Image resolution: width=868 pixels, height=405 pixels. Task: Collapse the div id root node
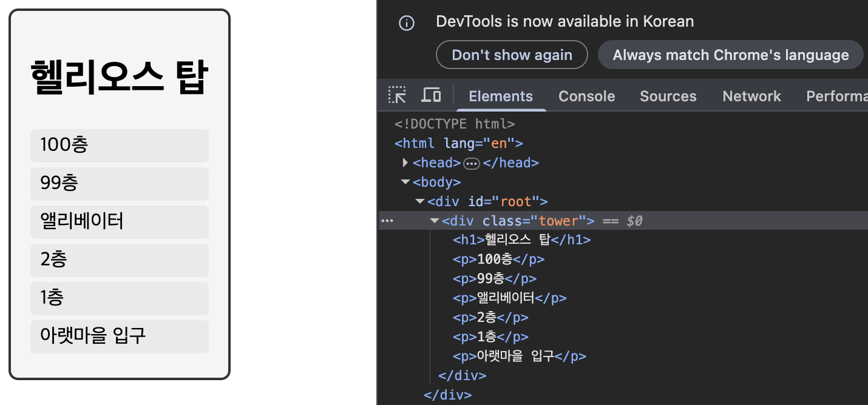pos(419,201)
